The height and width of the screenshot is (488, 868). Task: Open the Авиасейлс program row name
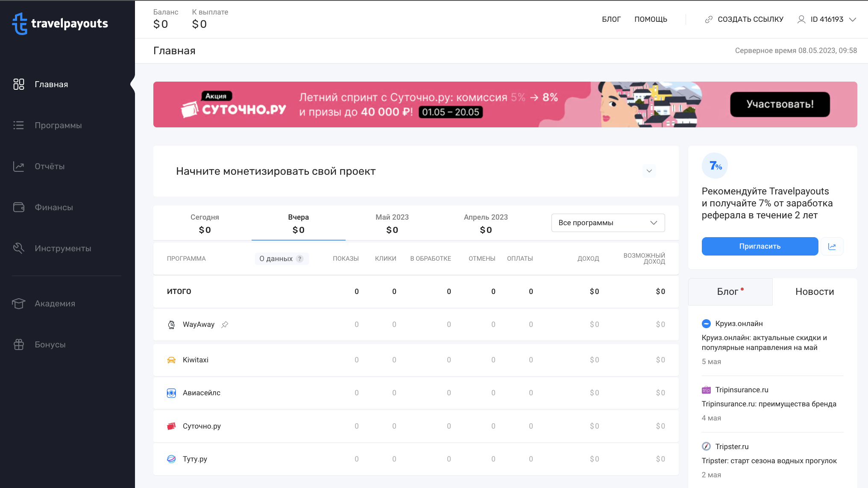(202, 393)
